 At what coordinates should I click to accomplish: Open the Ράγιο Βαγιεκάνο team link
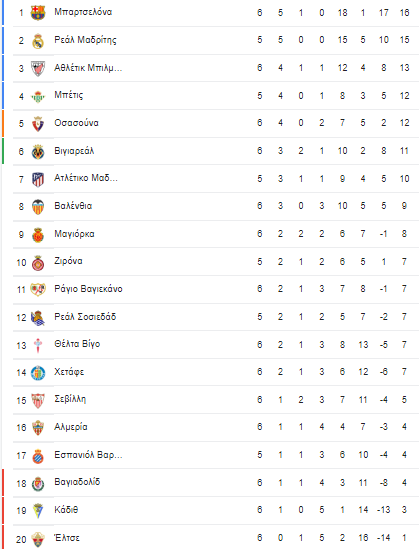pyautogui.click(x=88, y=289)
